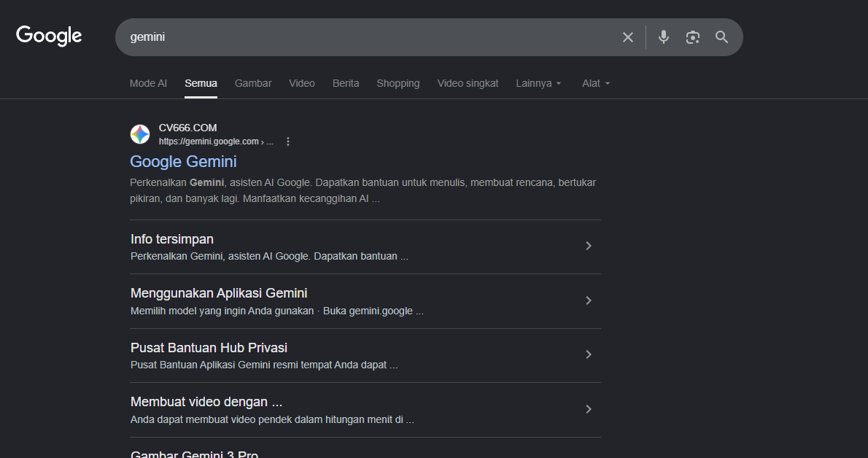Image resolution: width=868 pixels, height=458 pixels.
Task: Open the Berita tab
Action: (346, 83)
